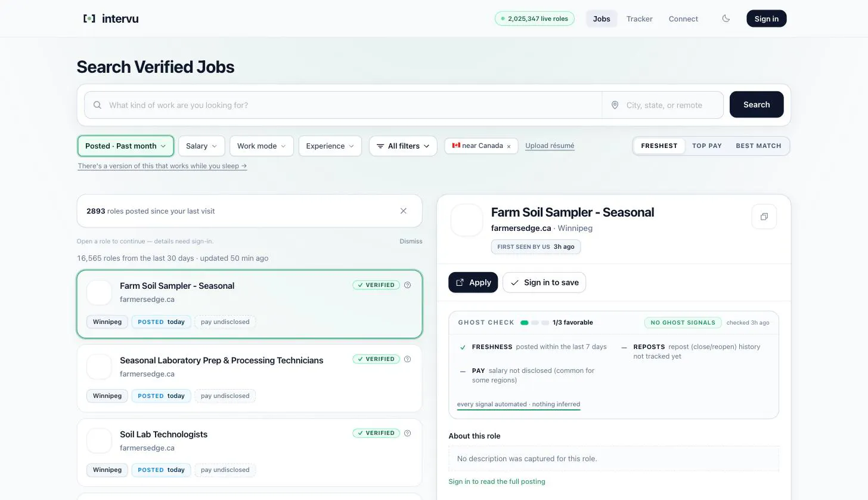Click the Upload résumé link
Screen dimensions: 868x500
tap(550, 146)
